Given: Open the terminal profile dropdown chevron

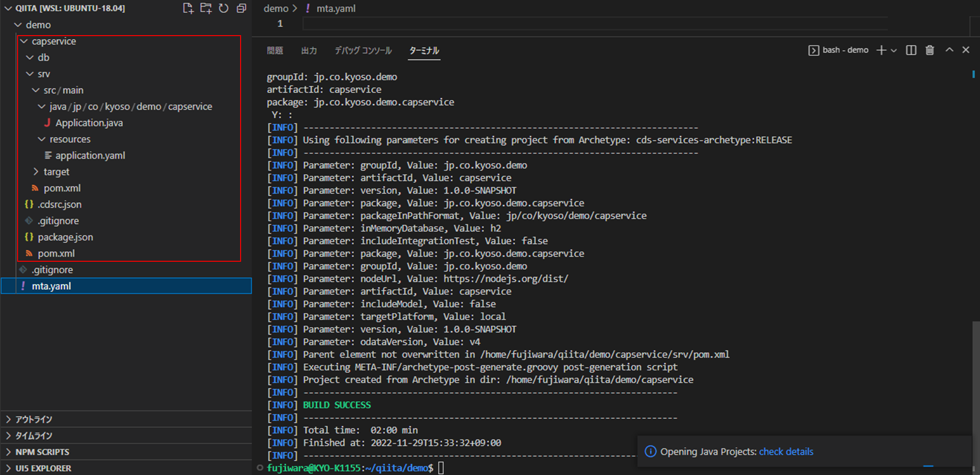Looking at the screenshot, I should pos(894,50).
